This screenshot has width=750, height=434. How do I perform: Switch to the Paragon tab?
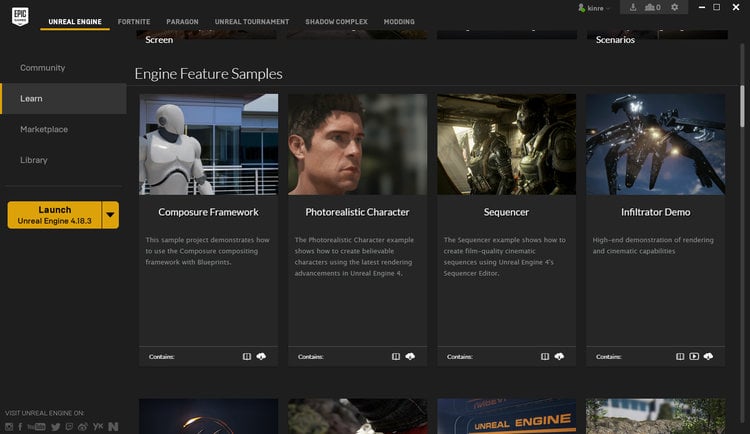[x=182, y=22]
